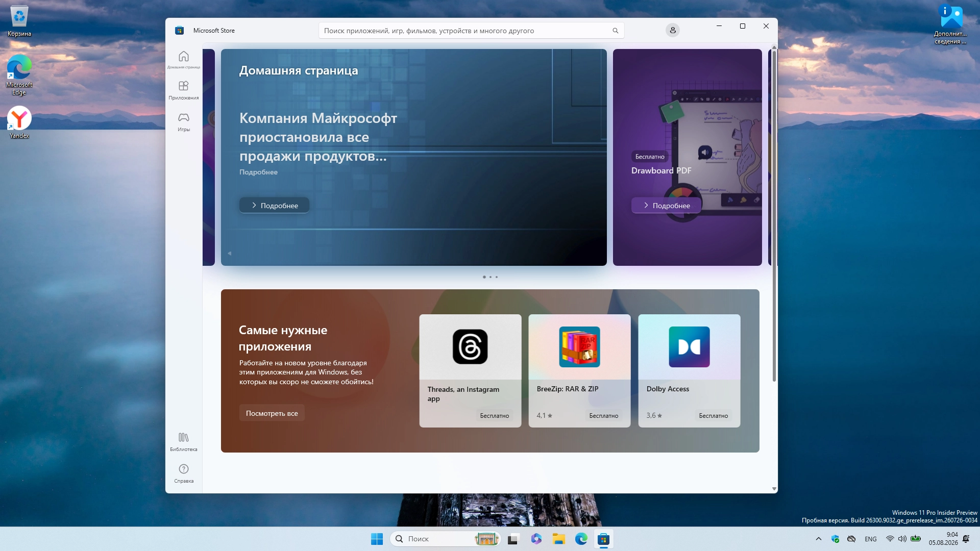Select the Microsoft Edge desktop shortcut
980x551 pixels.
19,74
